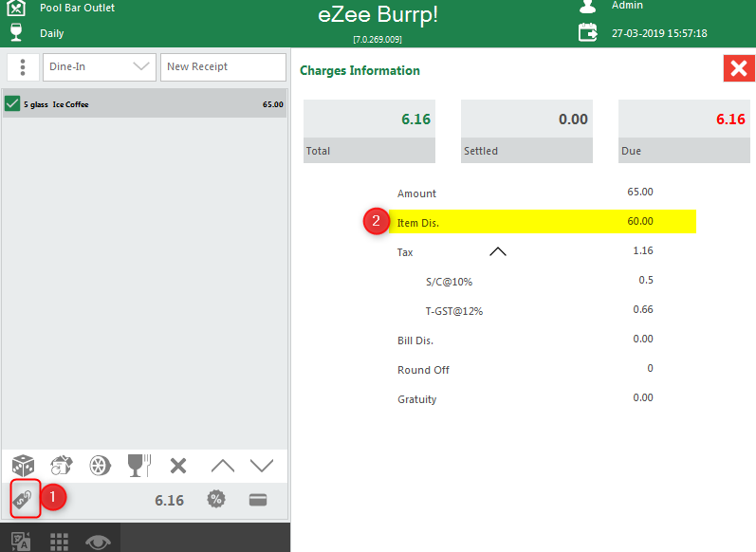Remove item with the X icon
The width and height of the screenshot is (756, 552).
coord(178,466)
